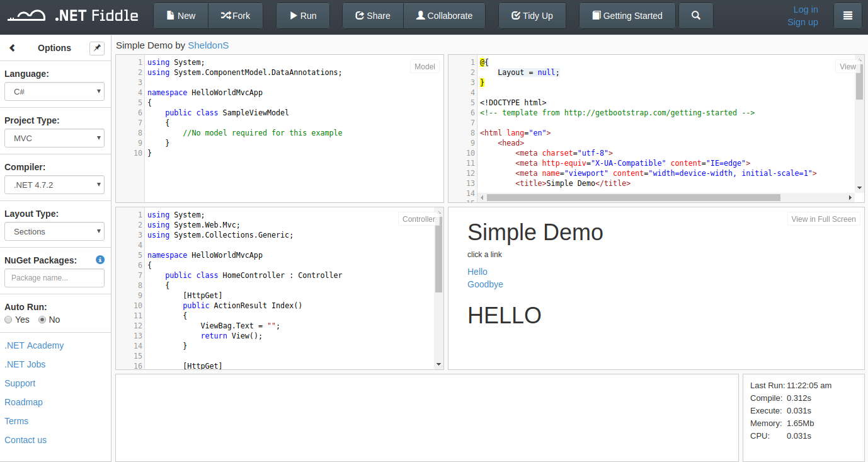Run the fiddle code
868x462 pixels.
point(303,16)
